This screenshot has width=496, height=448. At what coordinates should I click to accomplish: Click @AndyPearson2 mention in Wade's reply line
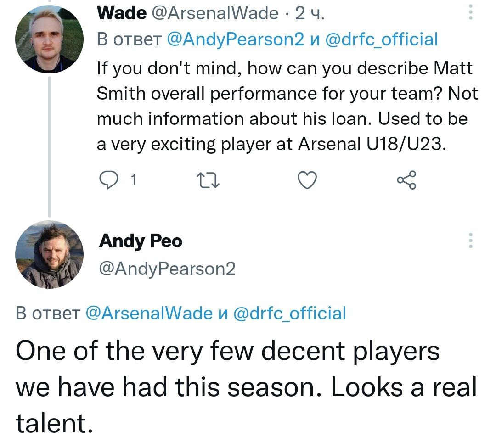pos(236,40)
